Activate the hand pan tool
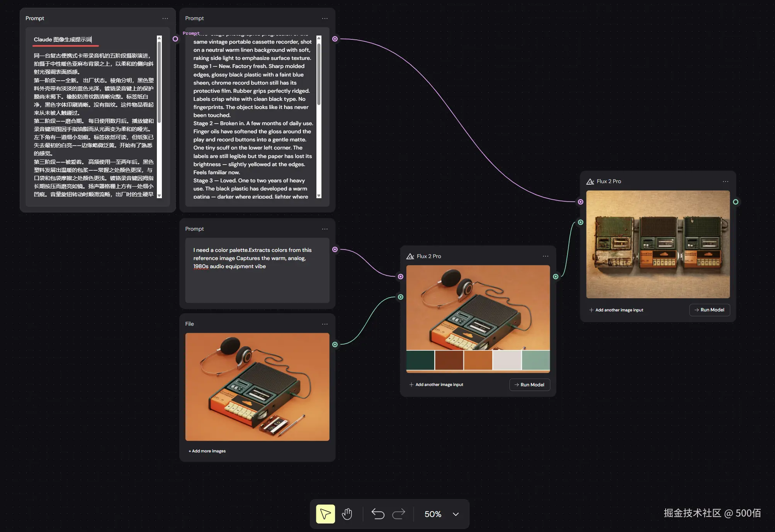 tap(347, 514)
